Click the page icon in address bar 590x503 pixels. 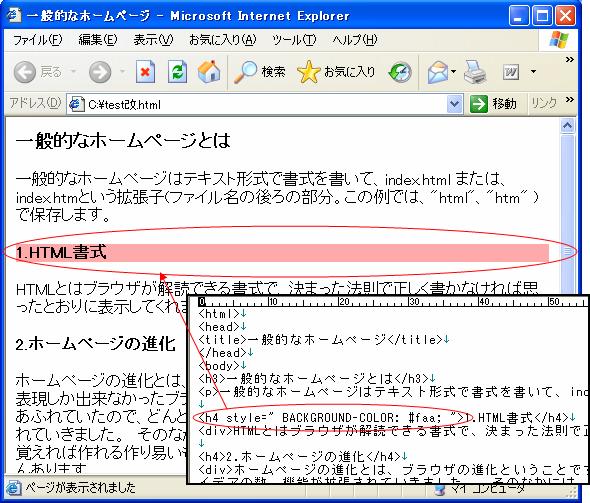(77, 104)
